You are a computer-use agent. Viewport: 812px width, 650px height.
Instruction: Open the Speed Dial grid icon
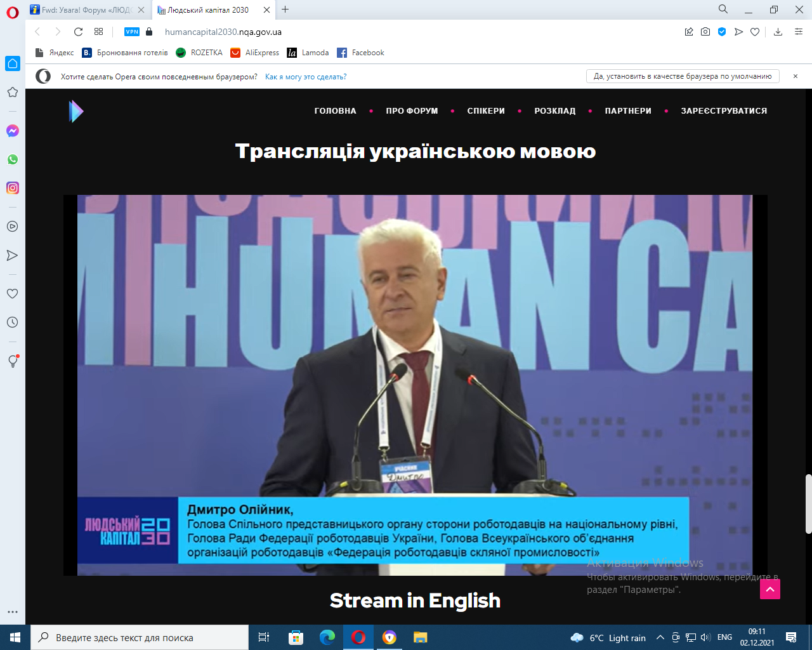point(98,32)
